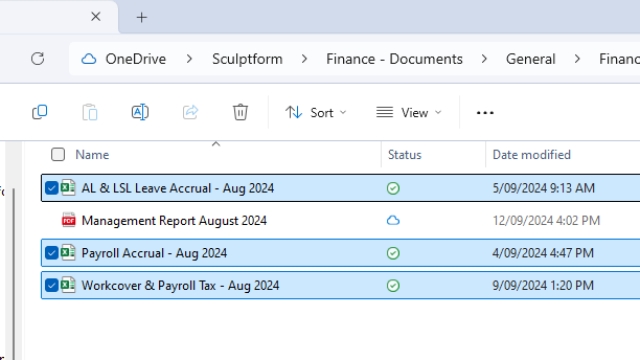Click the synced status icon for Payroll Accrual
The width and height of the screenshot is (640, 360).
pos(393,253)
